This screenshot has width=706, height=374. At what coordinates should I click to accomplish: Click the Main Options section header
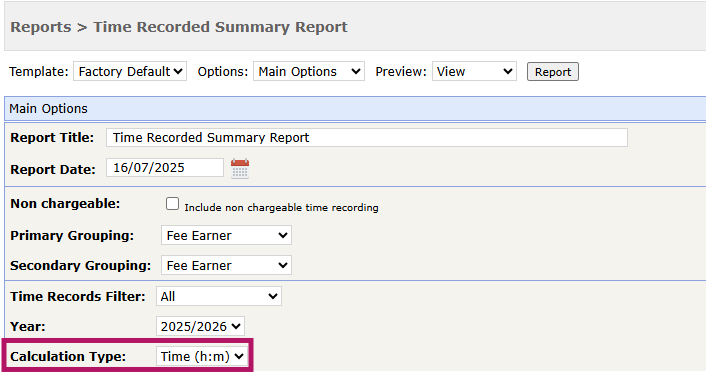[x=355, y=108]
